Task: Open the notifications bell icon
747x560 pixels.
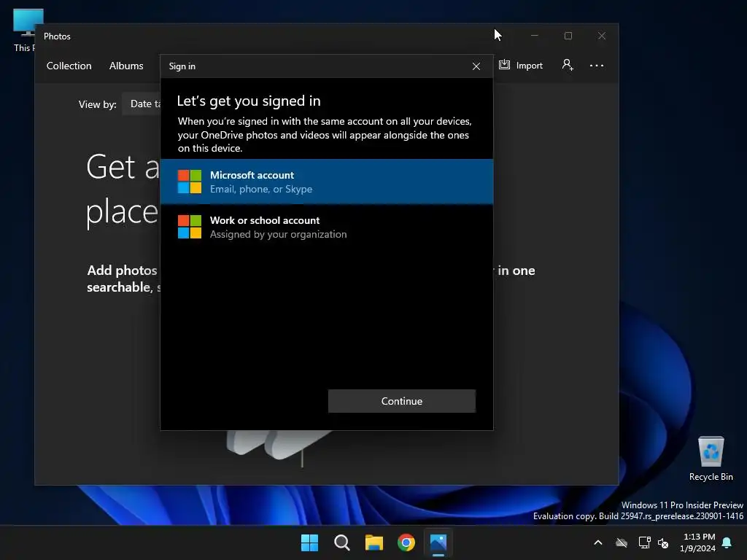Action: point(727,542)
